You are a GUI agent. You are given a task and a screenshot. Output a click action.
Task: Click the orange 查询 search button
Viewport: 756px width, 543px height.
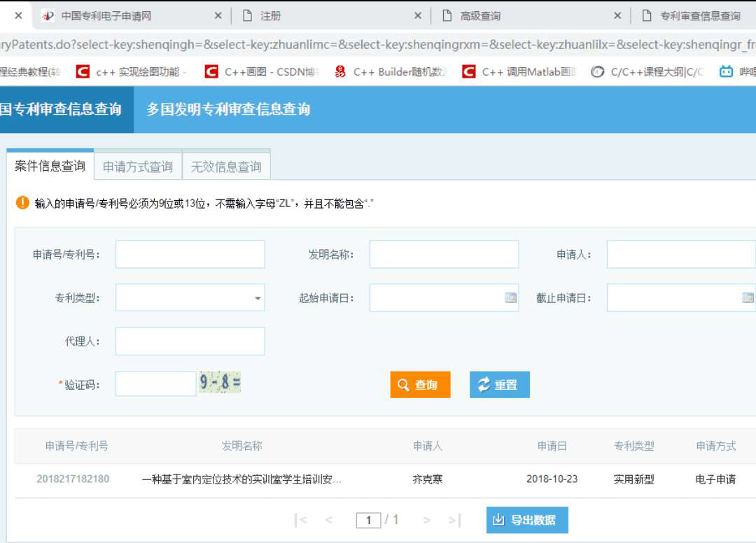coord(420,385)
